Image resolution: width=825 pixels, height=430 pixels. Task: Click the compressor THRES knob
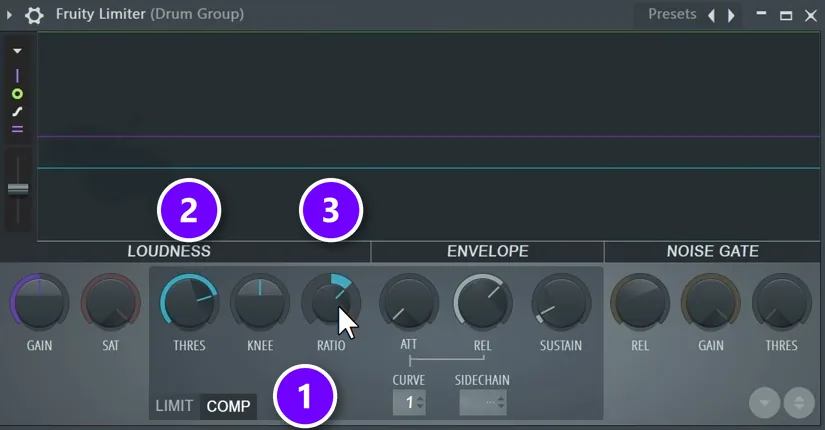(189, 303)
